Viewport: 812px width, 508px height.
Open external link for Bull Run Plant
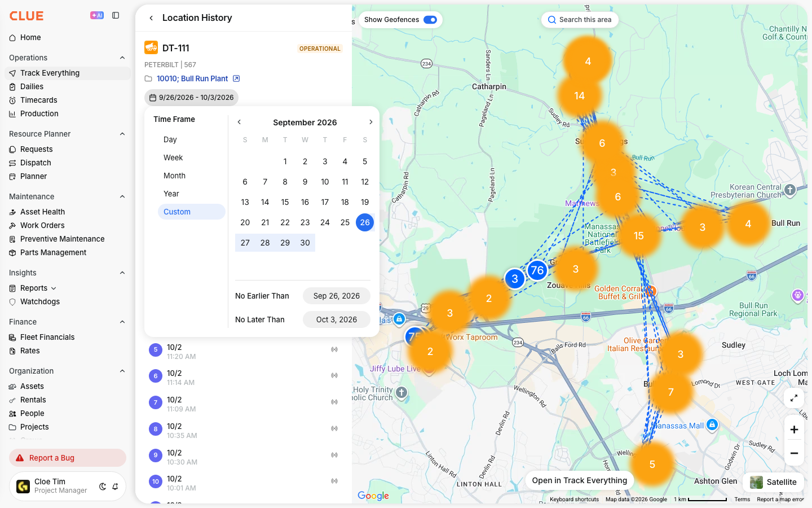coord(236,78)
